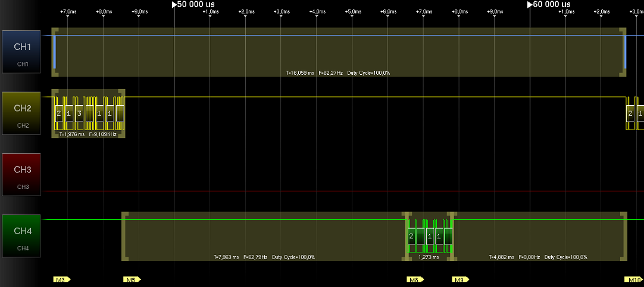This screenshot has height=287, width=644.
Task: Click marker M10 flag
Action: (x=634, y=280)
